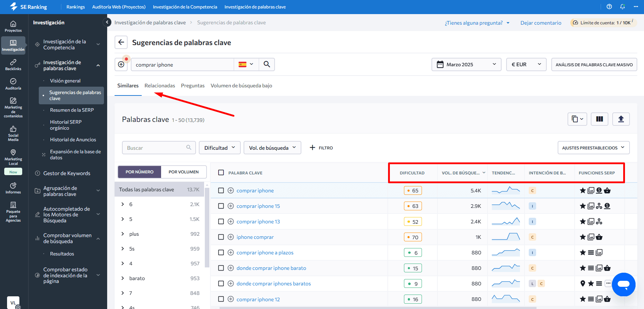This screenshot has width=644, height=309.
Task: Click the export upload icon
Action: (x=621, y=119)
